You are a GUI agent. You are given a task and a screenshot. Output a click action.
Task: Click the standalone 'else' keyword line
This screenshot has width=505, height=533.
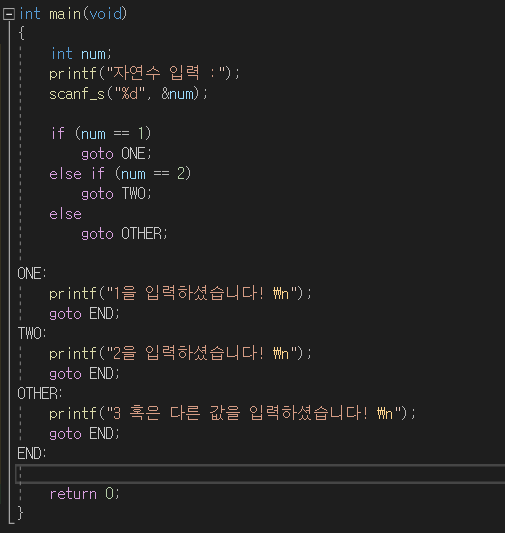click(x=65, y=214)
